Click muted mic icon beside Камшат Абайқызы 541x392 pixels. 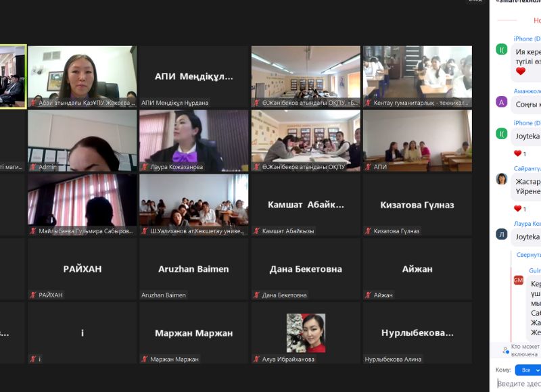click(257, 231)
